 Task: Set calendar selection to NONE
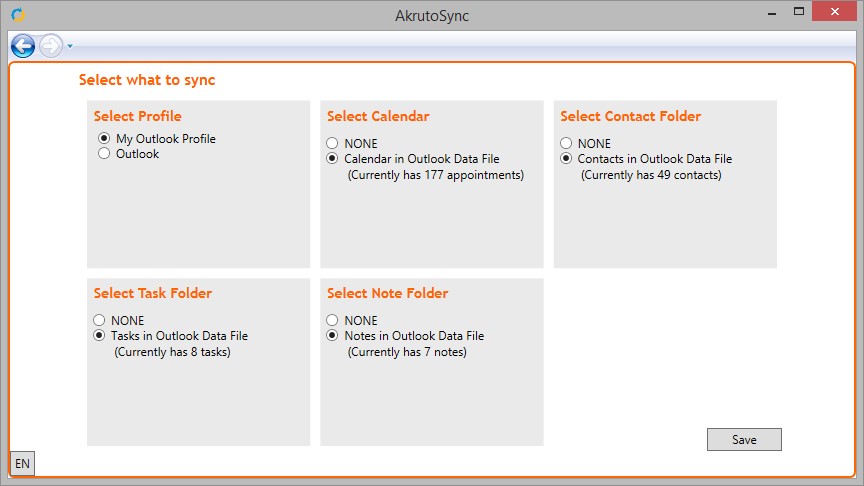333,144
